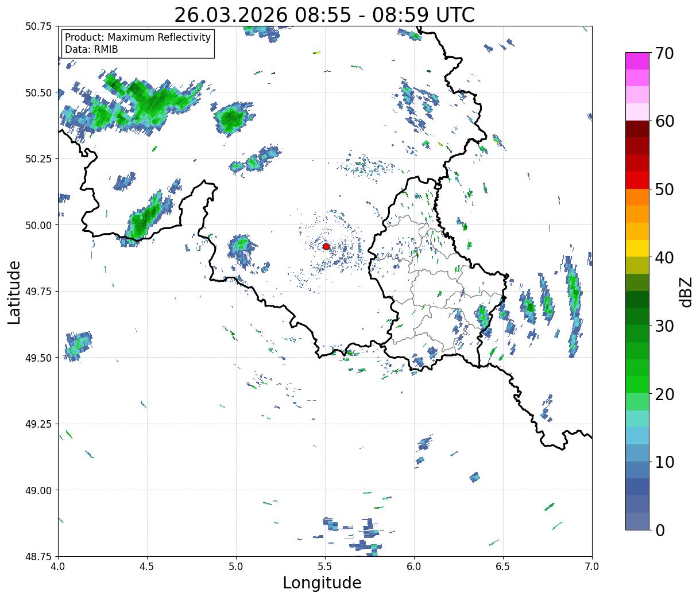This screenshot has width=700, height=597.
Task: Click the magenta 70 dBZ colorbar segment
Action: [637, 61]
